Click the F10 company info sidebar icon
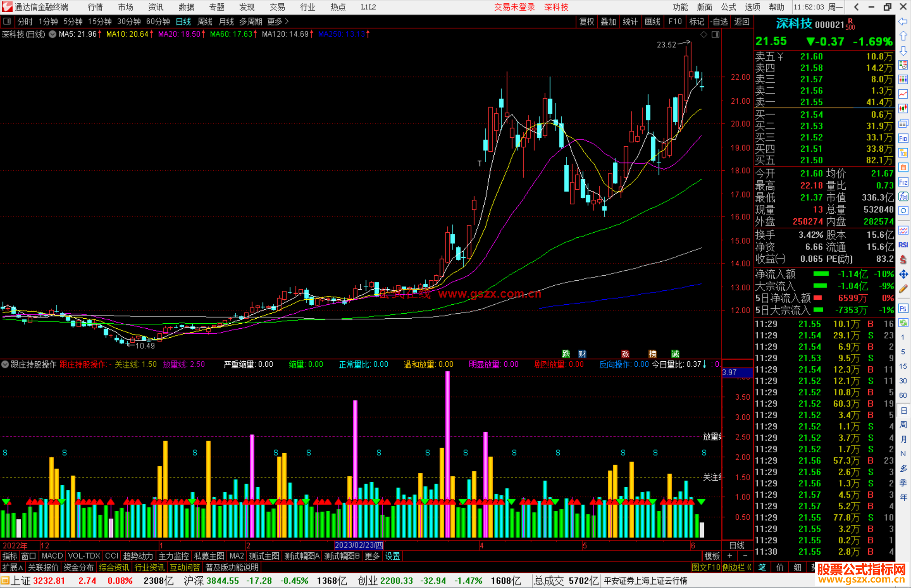Viewport: 911px width, 588px height. click(903, 138)
